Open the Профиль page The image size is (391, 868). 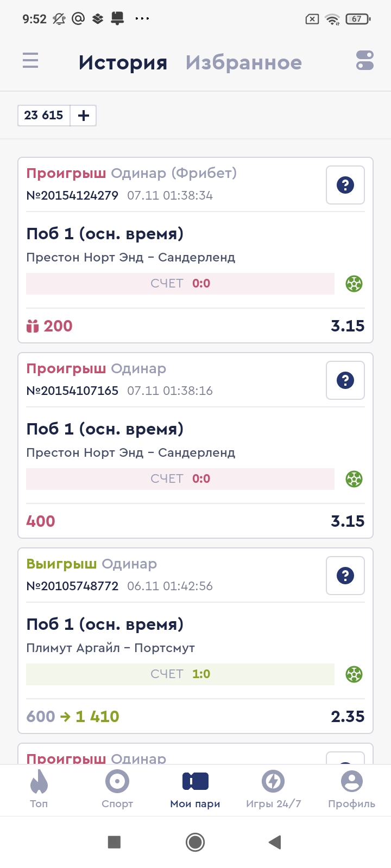click(x=351, y=788)
